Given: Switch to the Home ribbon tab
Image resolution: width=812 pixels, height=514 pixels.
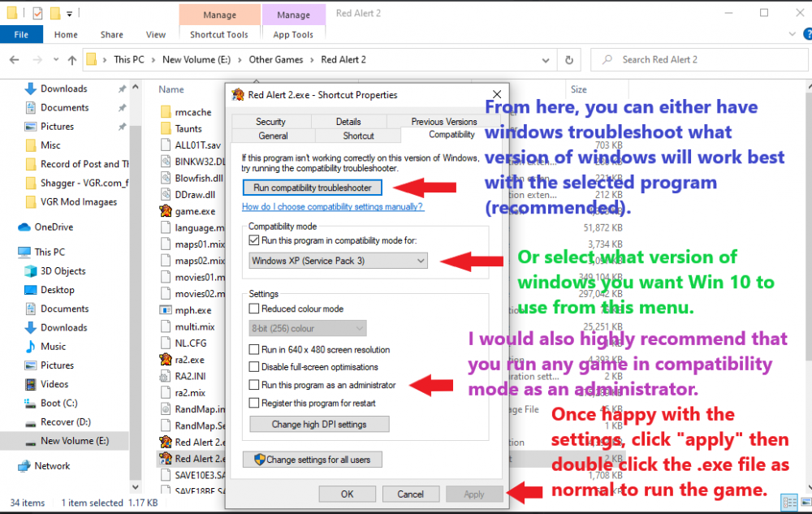Looking at the screenshot, I should coord(66,35).
